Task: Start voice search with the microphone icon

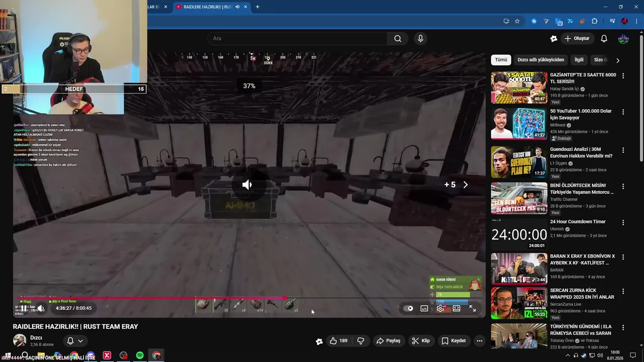Action: coord(421,38)
